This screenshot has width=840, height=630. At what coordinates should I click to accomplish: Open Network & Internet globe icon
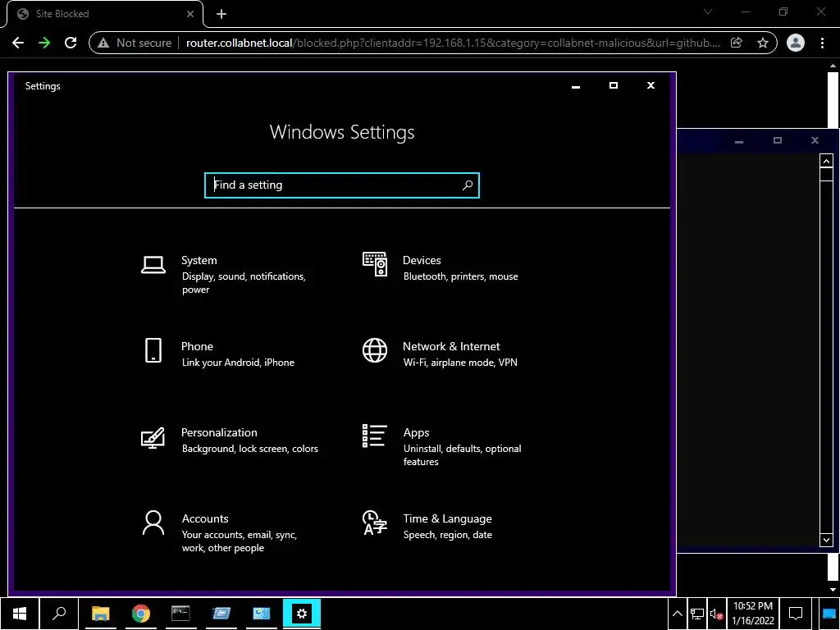coord(374,350)
